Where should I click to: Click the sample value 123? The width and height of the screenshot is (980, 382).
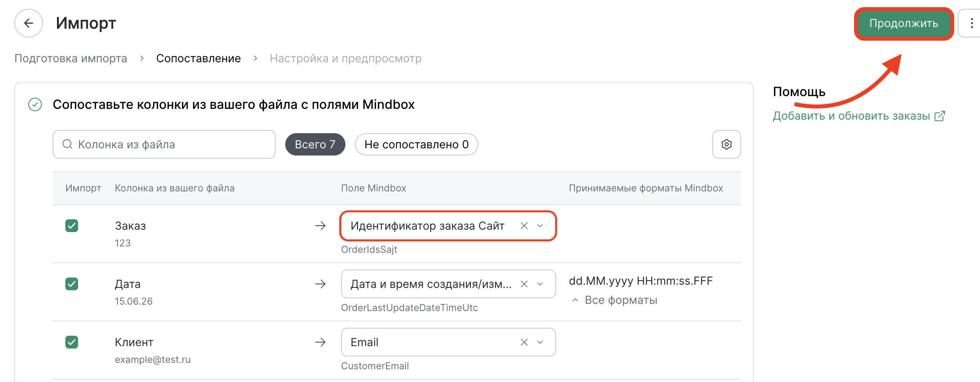coord(123,243)
